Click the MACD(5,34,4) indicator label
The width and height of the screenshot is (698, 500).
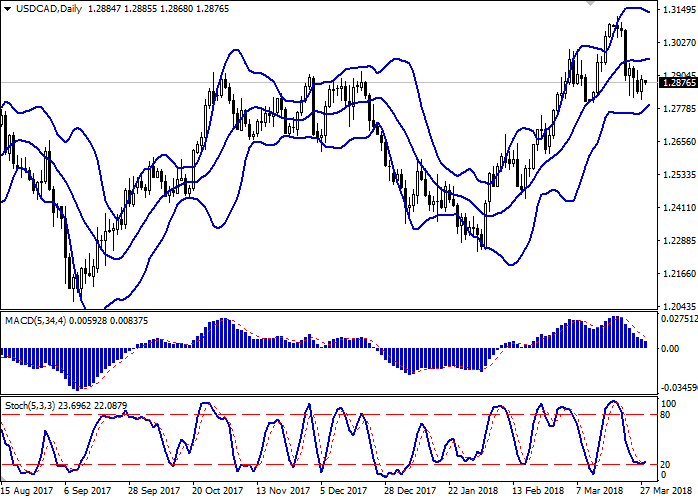[36, 321]
